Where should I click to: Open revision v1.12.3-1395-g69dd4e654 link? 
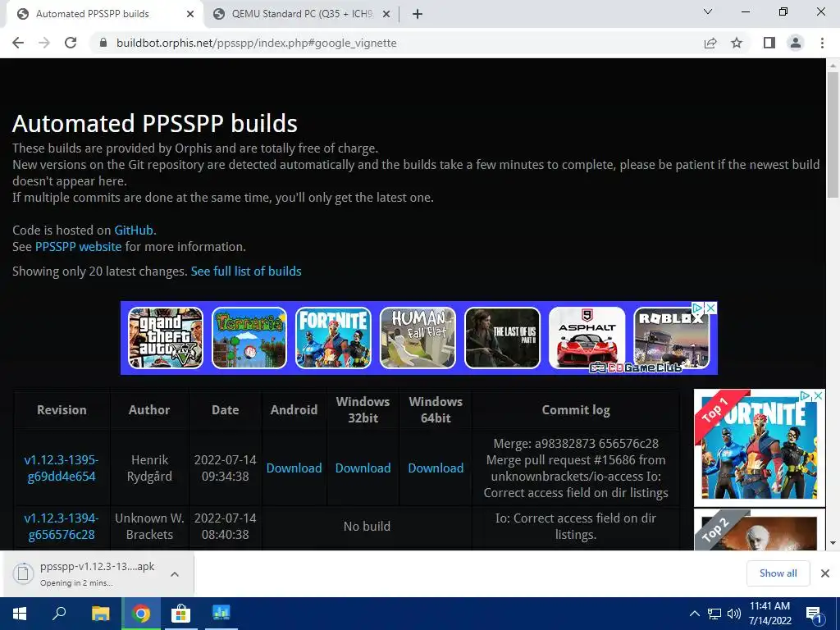(62, 468)
